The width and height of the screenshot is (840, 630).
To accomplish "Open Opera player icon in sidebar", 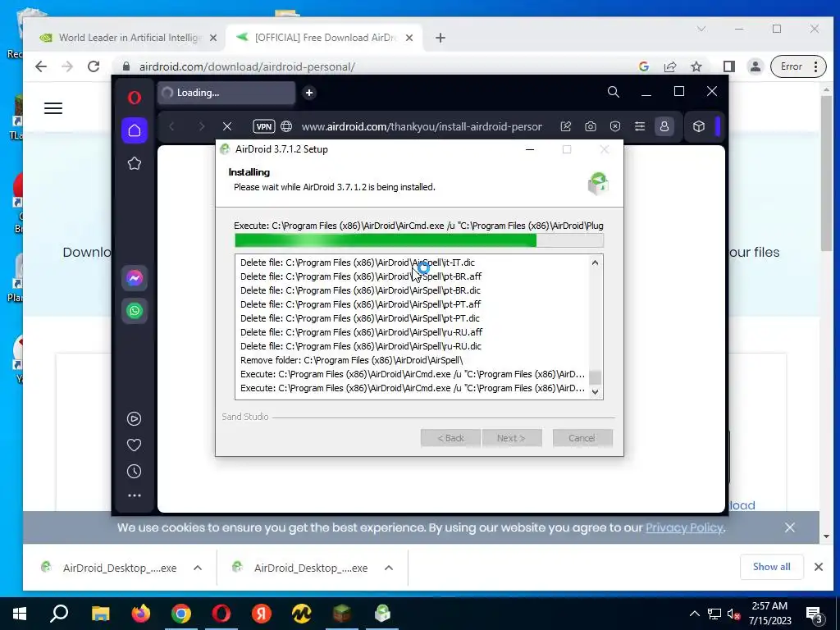I will 134,419.
